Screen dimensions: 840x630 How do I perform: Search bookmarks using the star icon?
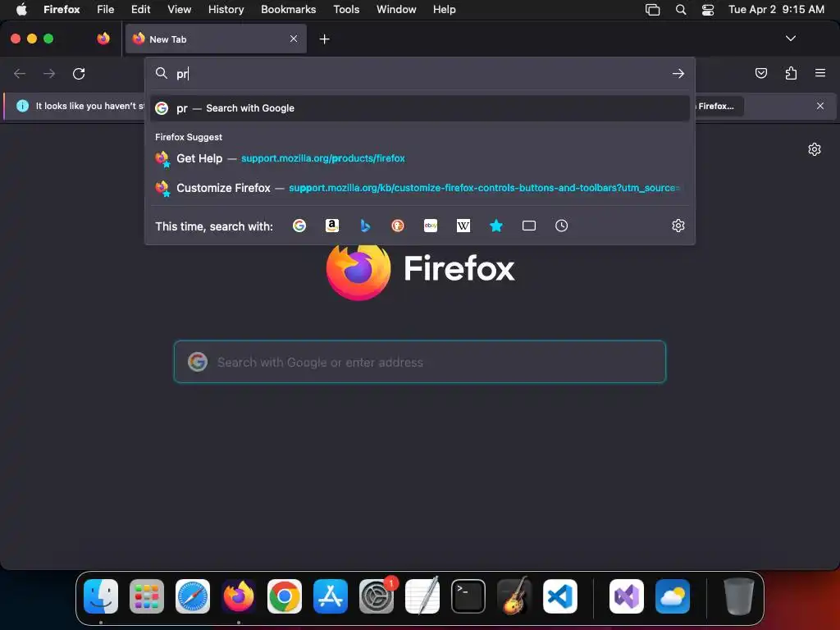[x=496, y=226]
